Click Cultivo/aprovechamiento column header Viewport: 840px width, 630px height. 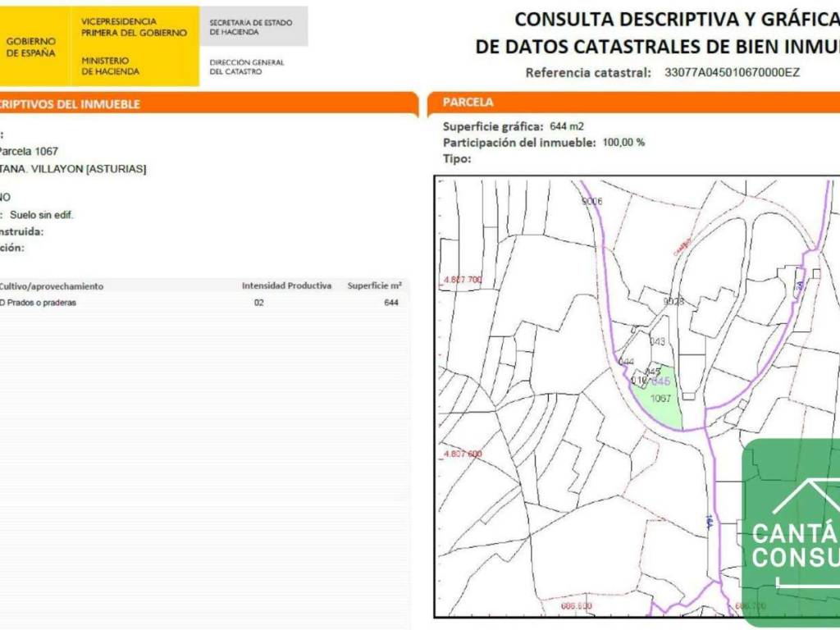[x=52, y=286]
